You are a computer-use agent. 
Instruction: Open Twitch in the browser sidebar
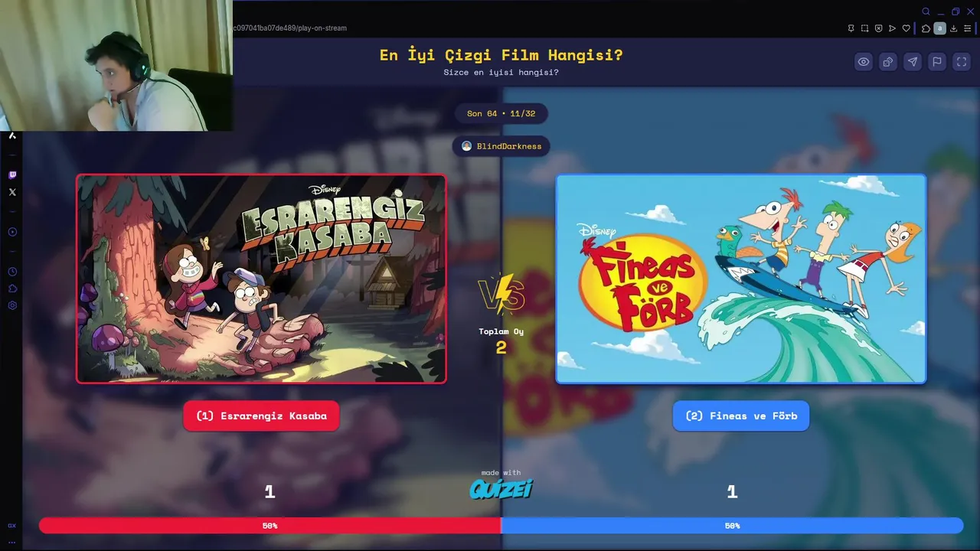pyautogui.click(x=12, y=175)
